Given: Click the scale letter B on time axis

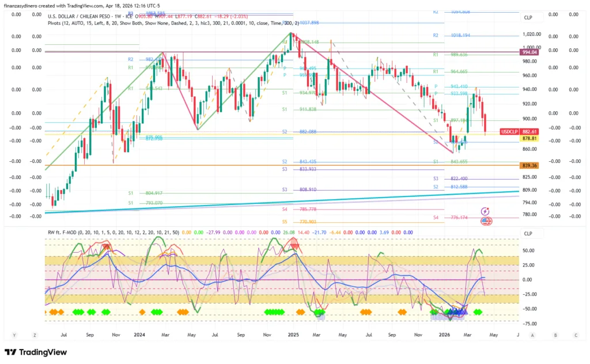Looking at the screenshot, I should tap(555, 335).
